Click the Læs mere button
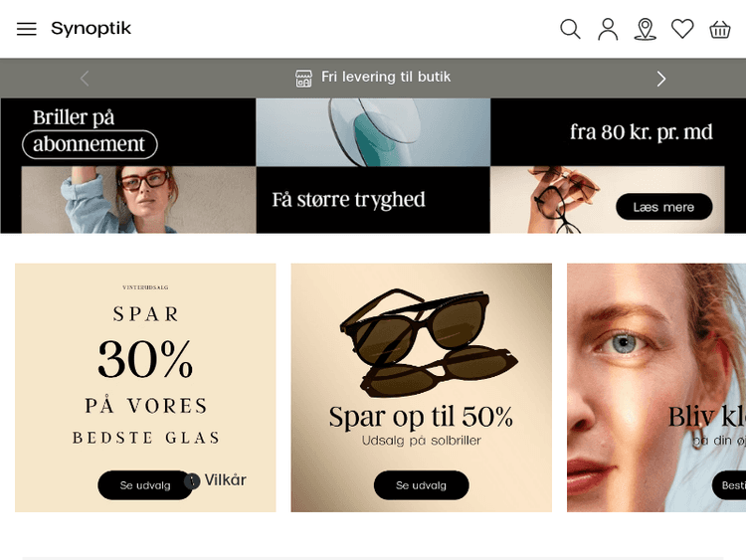746x560 pixels. [664, 207]
